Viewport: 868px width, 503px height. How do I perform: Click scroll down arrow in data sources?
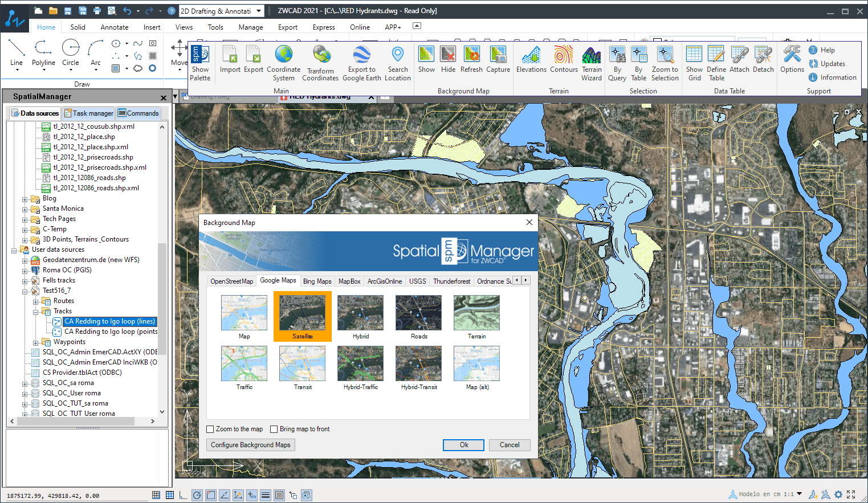click(x=162, y=412)
